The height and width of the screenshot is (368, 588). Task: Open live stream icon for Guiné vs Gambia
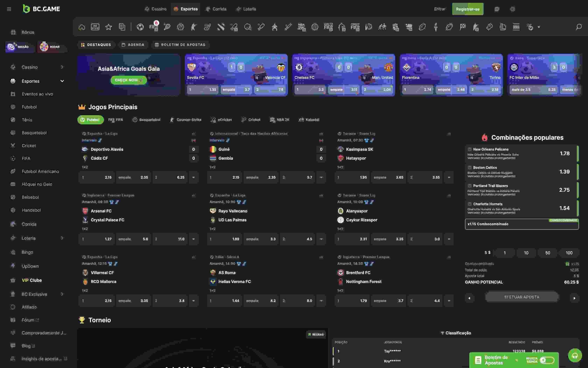tap(321, 140)
